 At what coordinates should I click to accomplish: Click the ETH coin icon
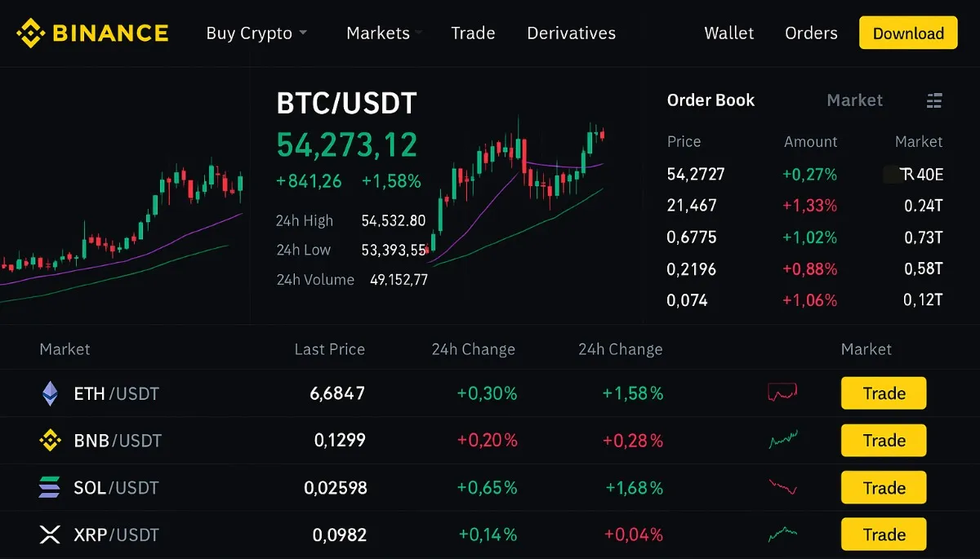tap(51, 393)
